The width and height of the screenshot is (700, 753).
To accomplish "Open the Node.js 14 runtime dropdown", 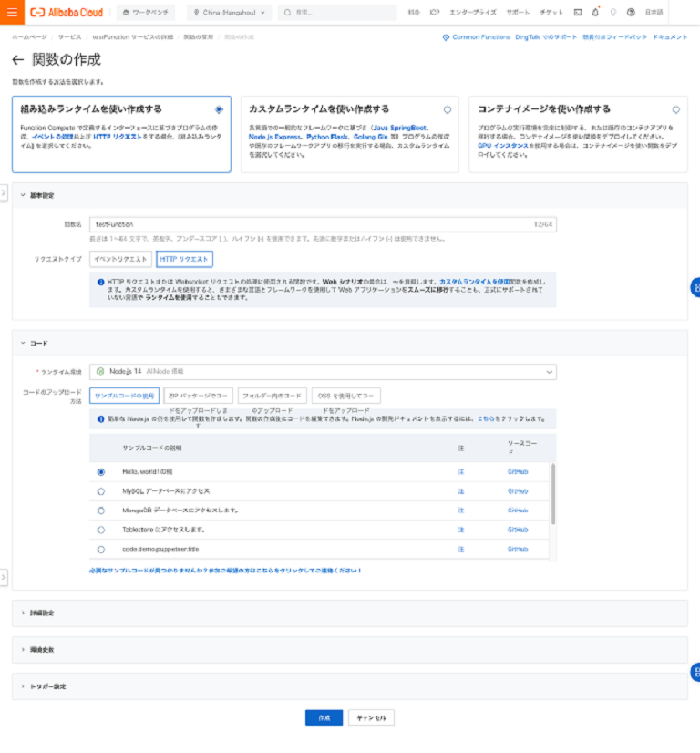I will click(x=324, y=371).
